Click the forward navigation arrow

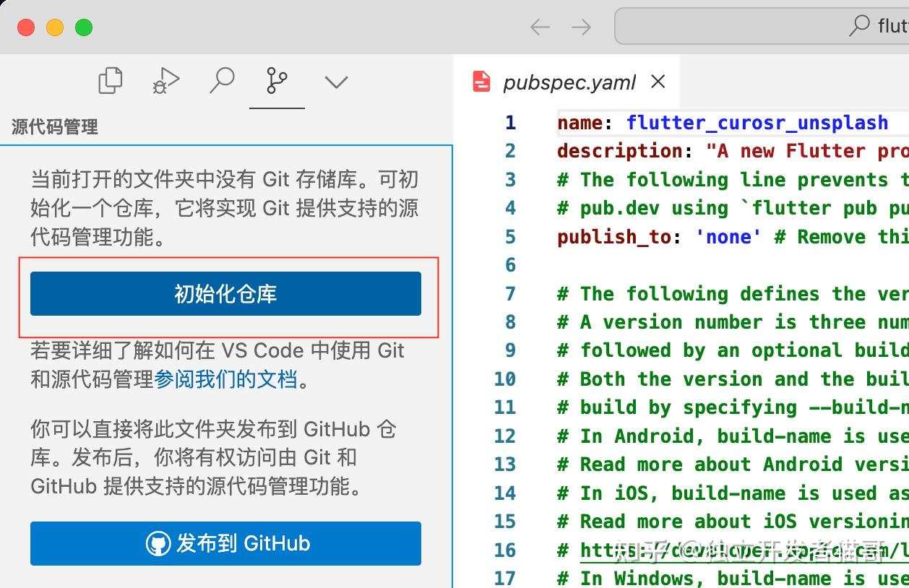point(581,26)
